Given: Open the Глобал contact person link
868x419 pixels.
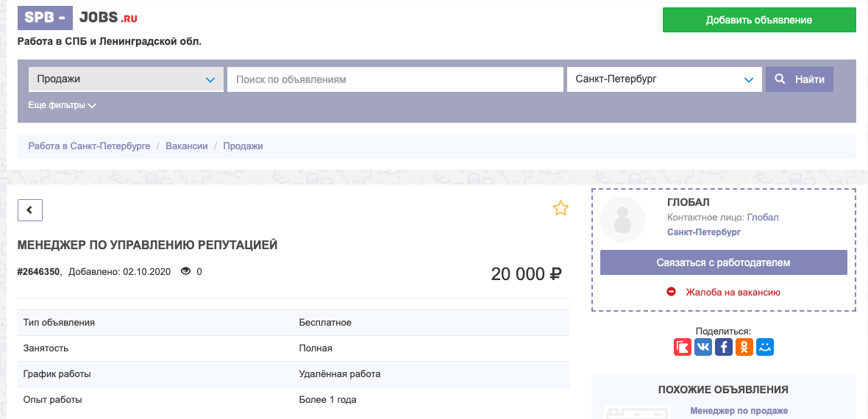Looking at the screenshot, I should coord(763,218).
